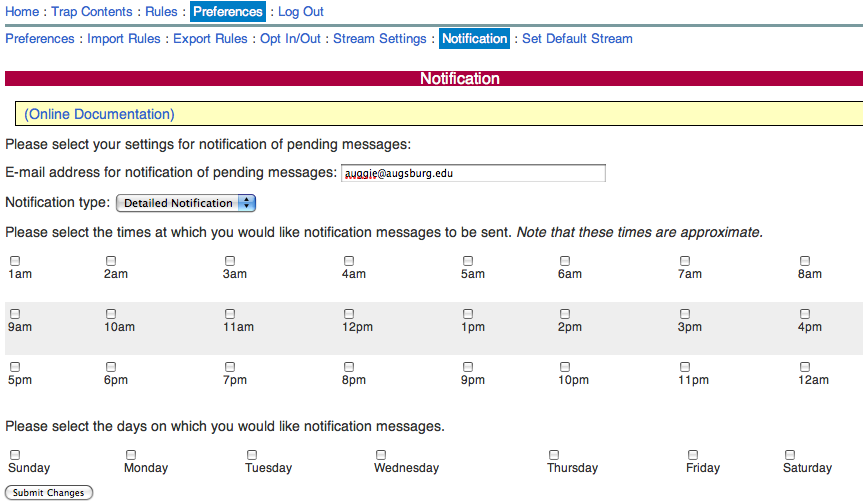Enable the 4pm time checkbox
This screenshot has width=863, height=501.
804,314
